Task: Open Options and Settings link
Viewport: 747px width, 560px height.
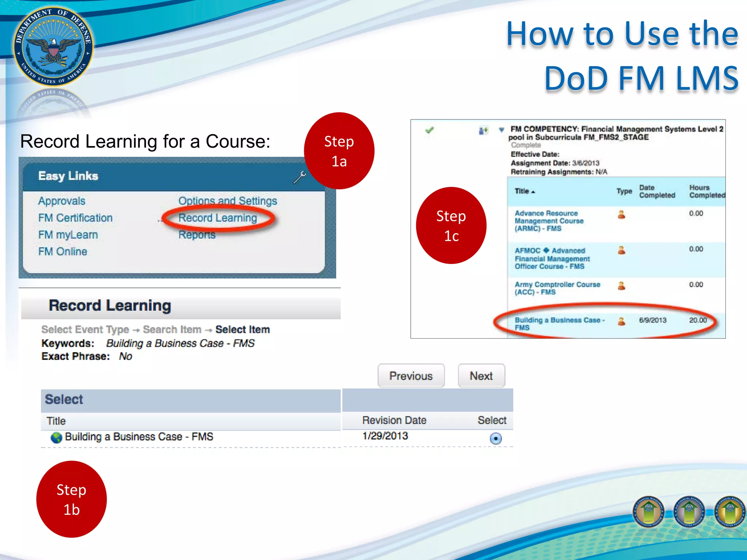Action: [228, 201]
